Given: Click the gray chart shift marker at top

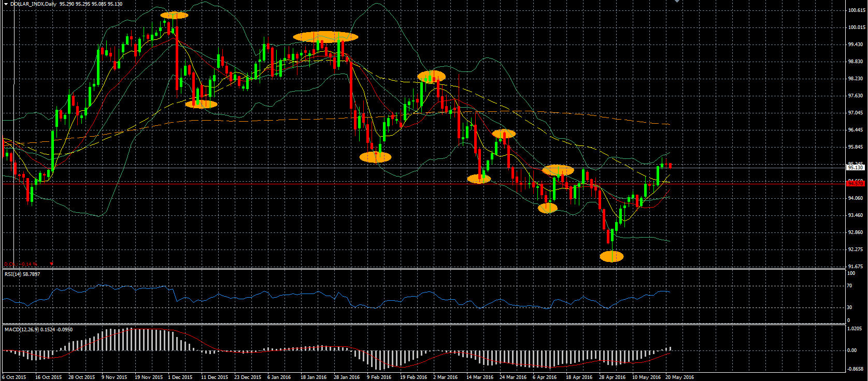Looking at the screenshot, I should (677, 2).
